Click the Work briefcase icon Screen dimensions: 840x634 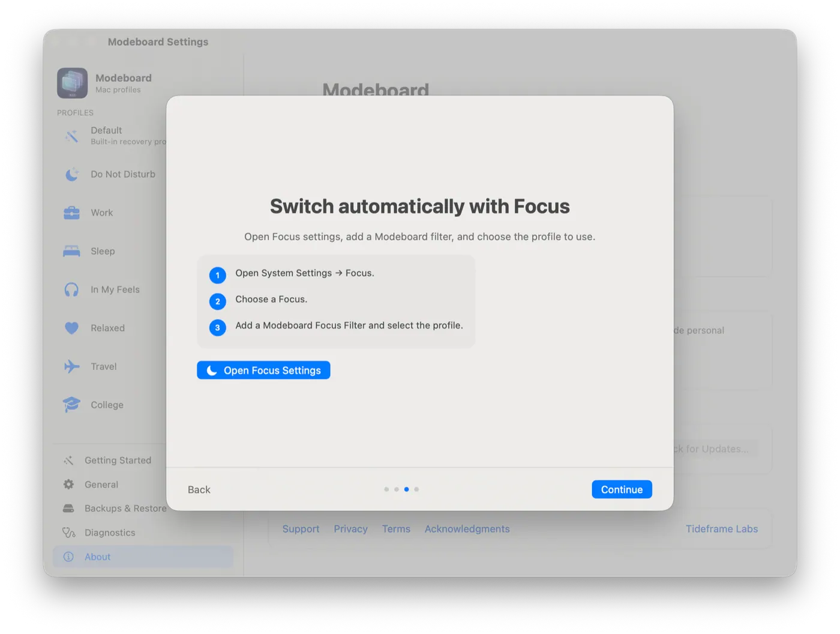point(71,213)
